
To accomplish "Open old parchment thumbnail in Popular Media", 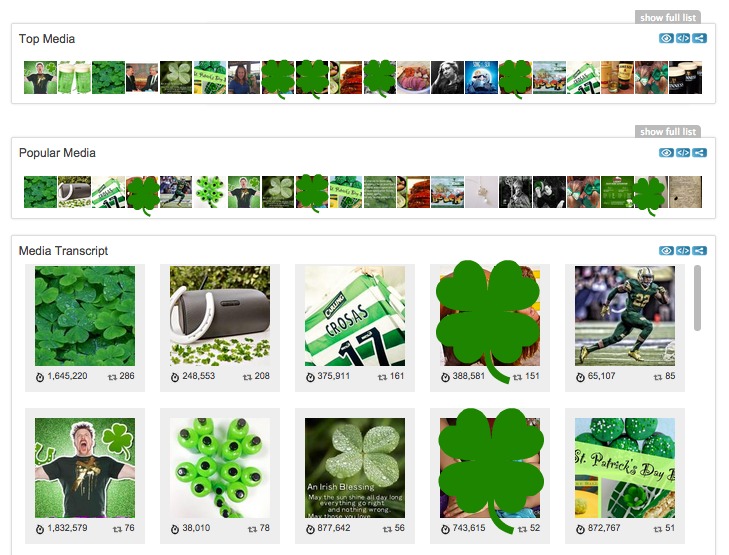I will [x=685, y=192].
